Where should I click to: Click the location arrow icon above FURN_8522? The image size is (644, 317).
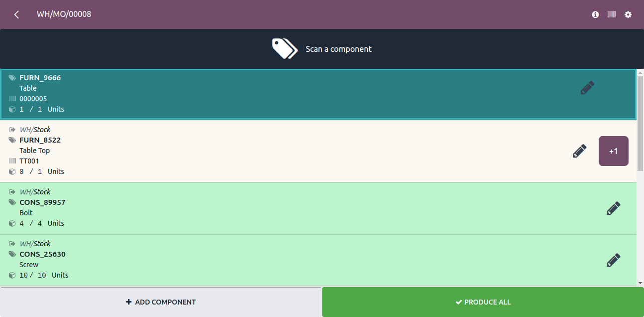[12, 130]
